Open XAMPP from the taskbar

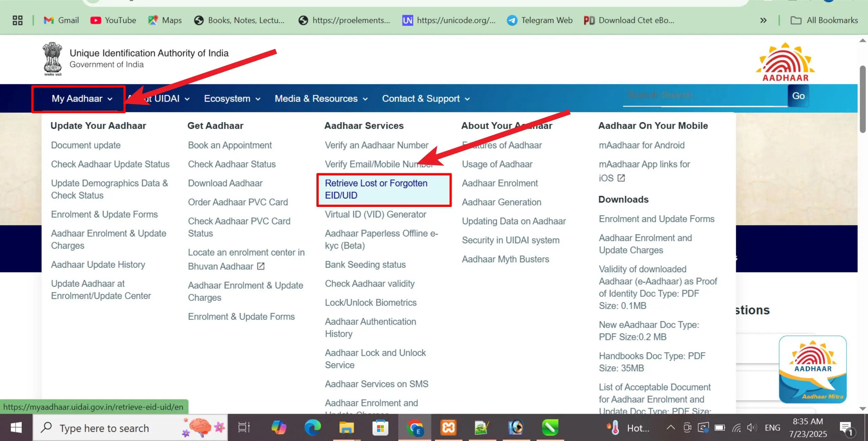click(448, 427)
